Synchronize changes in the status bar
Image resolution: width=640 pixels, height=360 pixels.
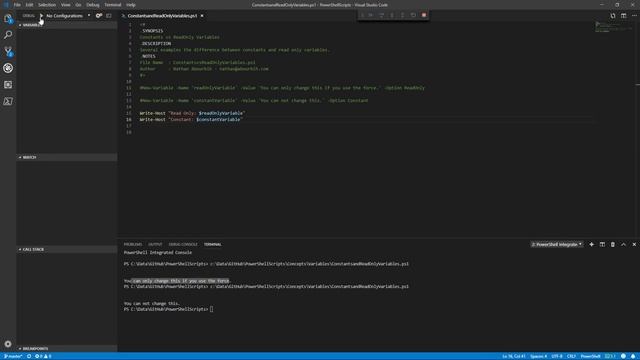(29, 356)
